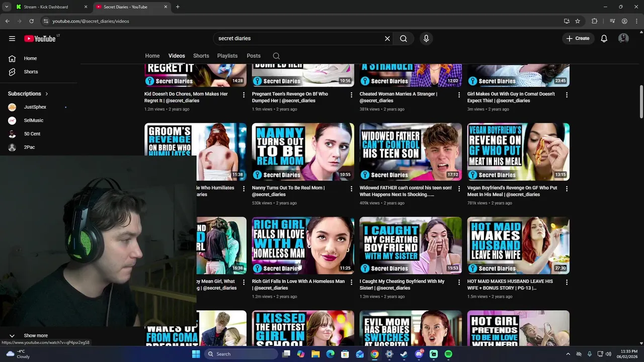Open Steam from the taskbar
The width and height of the screenshot is (644, 362).
click(x=404, y=354)
